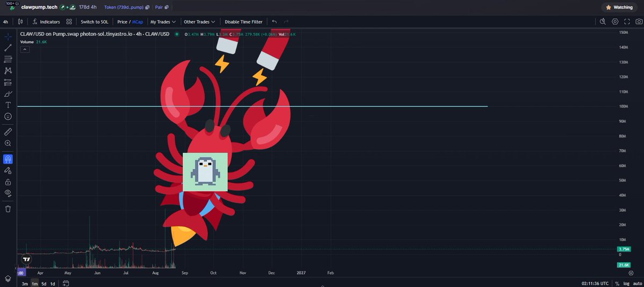The height and width of the screenshot is (287, 644).
Task: Open the axis settings gear icon
Action: coord(631,272)
